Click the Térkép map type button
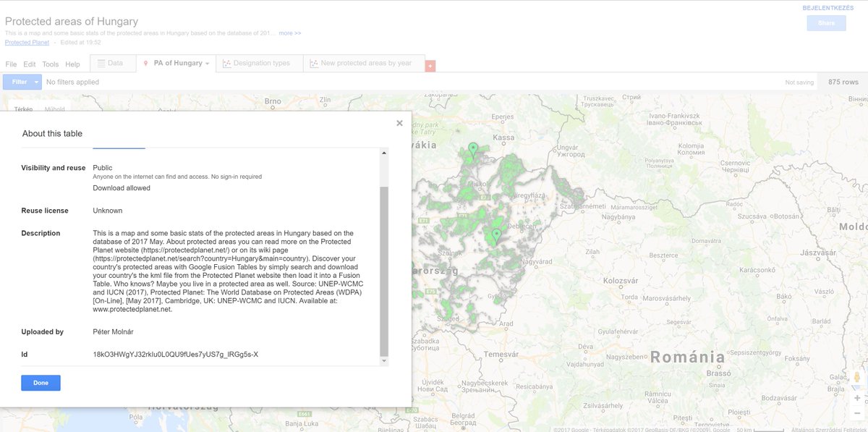The width and height of the screenshot is (868, 432). [24, 110]
